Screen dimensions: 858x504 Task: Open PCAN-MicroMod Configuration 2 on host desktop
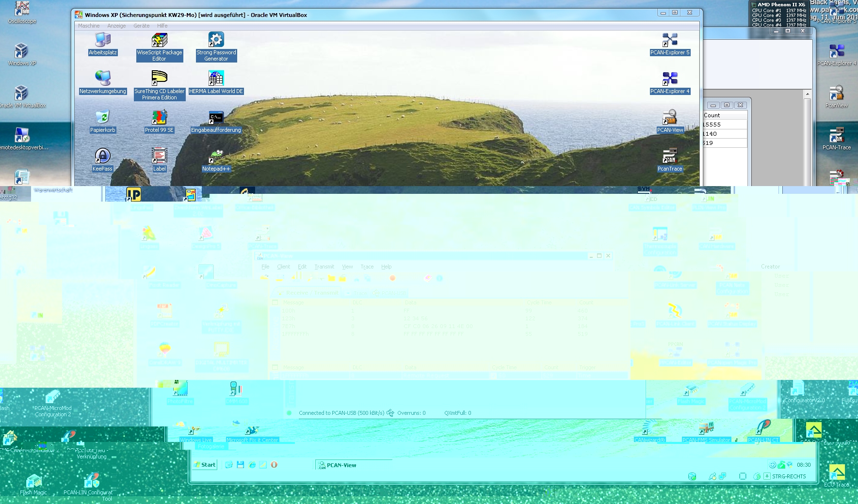point(53,403)
